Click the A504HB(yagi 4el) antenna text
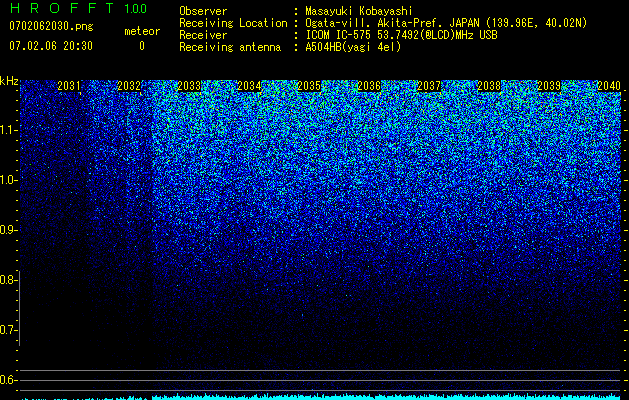 coord(353,47)
